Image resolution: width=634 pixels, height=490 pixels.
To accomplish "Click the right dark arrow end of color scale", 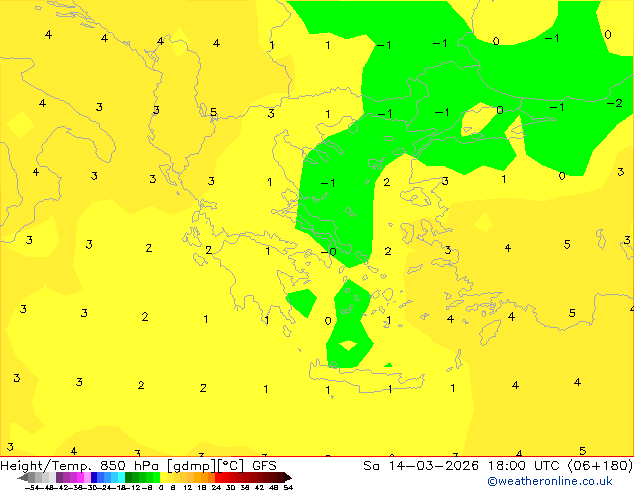I will (288, 477).
